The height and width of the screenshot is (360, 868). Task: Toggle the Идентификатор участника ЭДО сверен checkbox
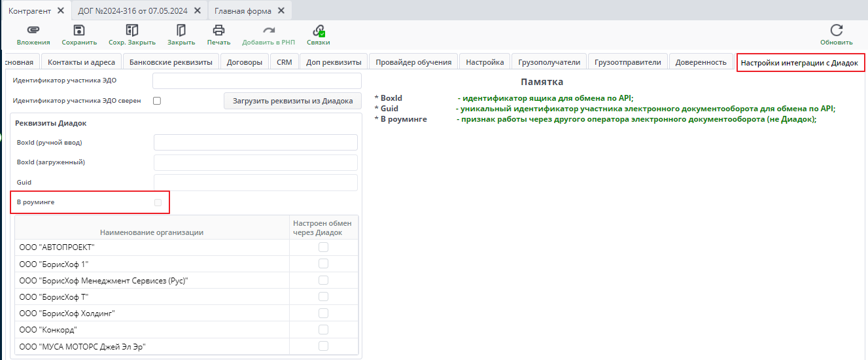tap(157, 101)
